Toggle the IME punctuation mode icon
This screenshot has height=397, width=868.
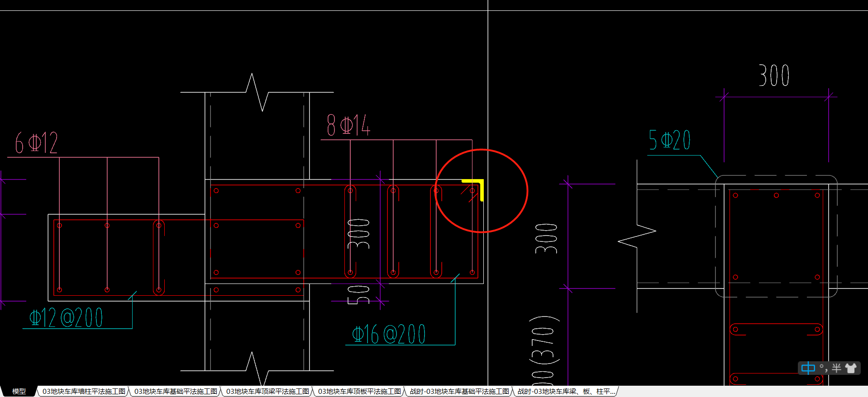[x=823, y=368]
